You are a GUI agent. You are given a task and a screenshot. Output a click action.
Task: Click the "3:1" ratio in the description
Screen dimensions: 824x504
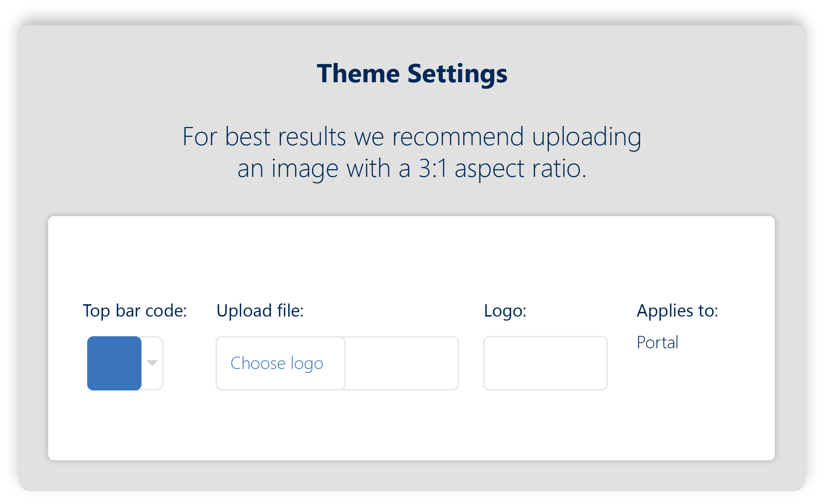click(x=433, y=169)
